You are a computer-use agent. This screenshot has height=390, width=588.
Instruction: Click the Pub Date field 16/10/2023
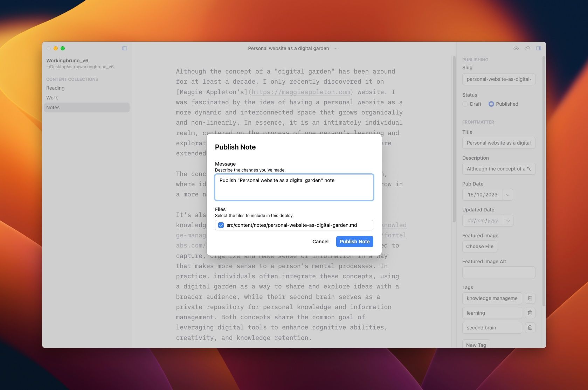pyautogui.click(x=483, y=195)
